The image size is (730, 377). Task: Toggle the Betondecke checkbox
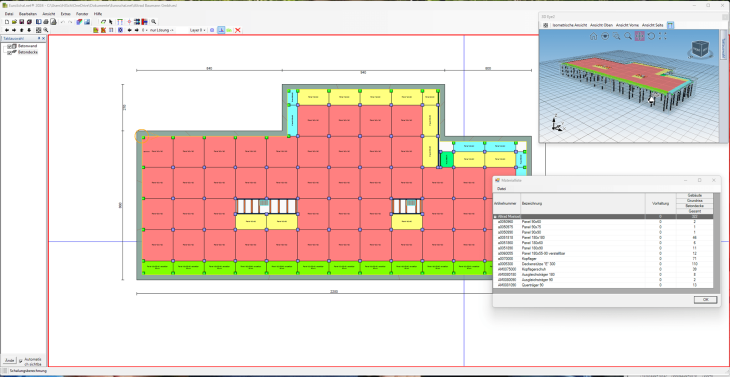[9, 53]
